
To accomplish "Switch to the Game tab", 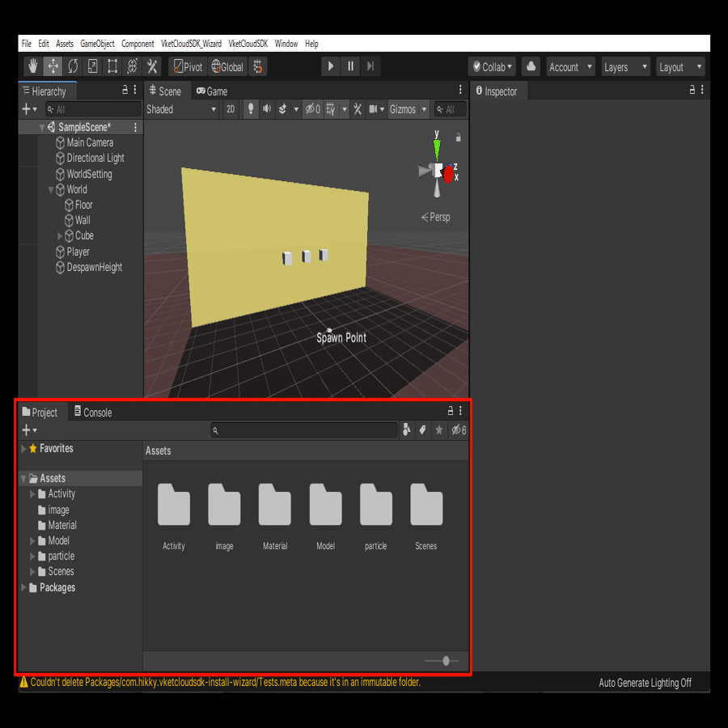I will click(211, 91).
